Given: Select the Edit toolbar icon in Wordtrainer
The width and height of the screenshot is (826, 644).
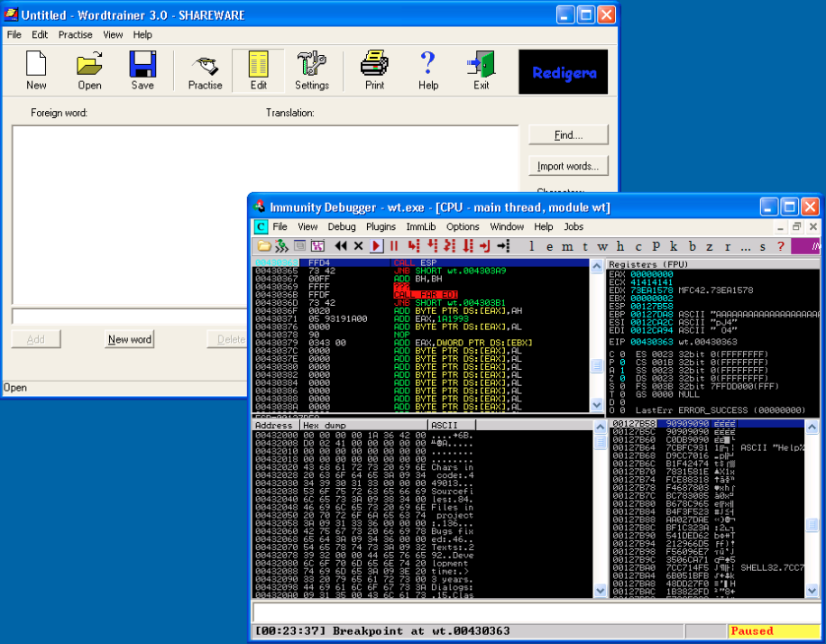Looking at the screenshot, I should point(258,70).
